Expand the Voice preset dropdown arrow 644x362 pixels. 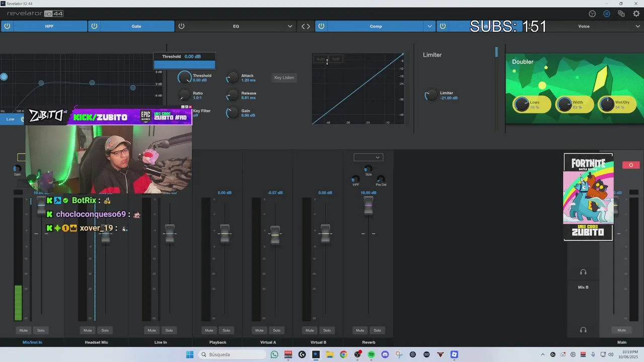click(x=638, y=26)
